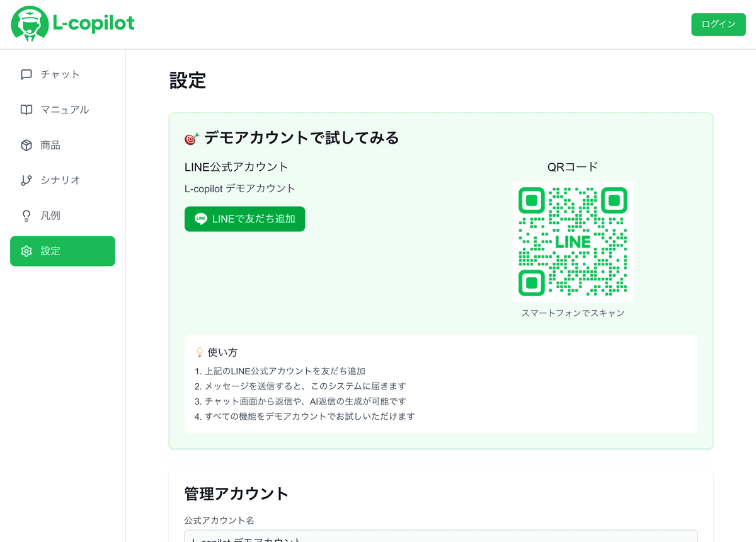The width and height of the screenshot is (756, 542).
Task: Navigate to the マニュアル page
Action: 63,110
